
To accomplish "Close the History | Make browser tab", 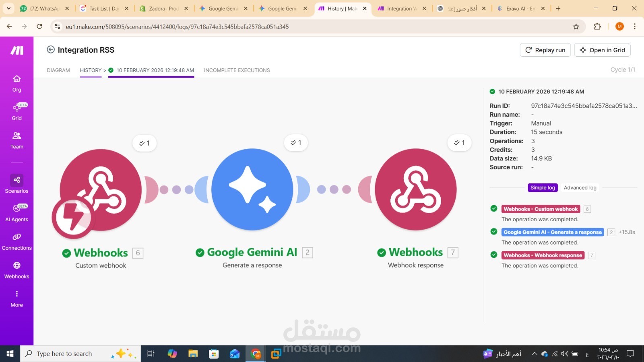I will (365, 8).
